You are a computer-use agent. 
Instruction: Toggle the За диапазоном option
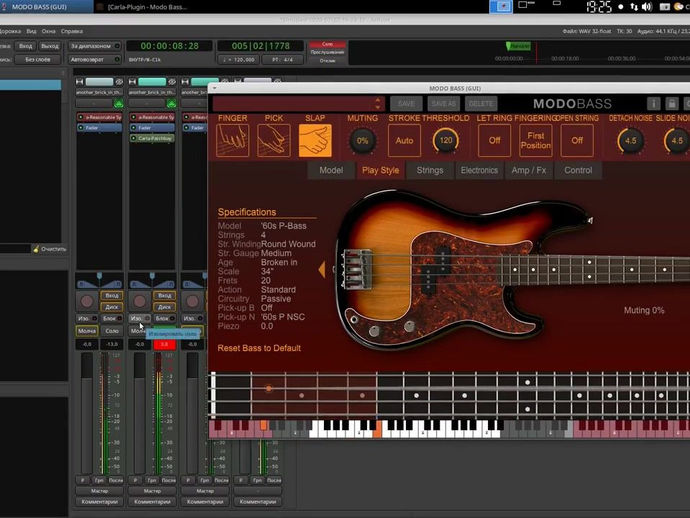(94, 46)
